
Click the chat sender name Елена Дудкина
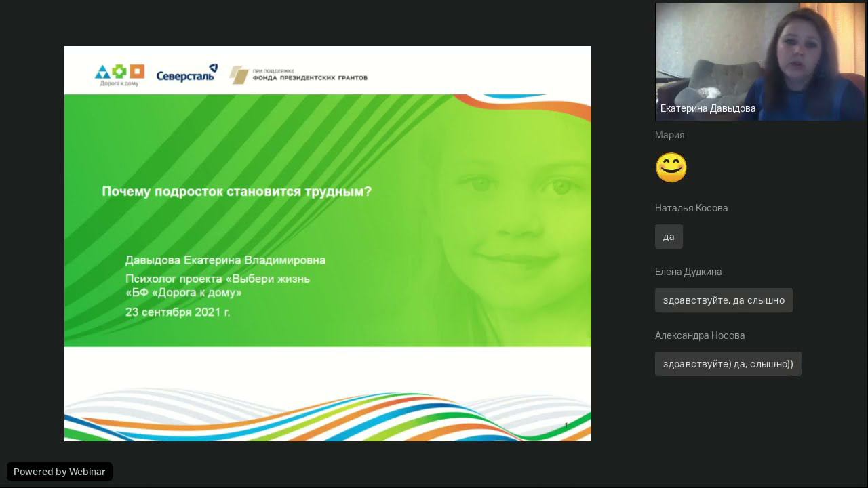coord(688,272)
